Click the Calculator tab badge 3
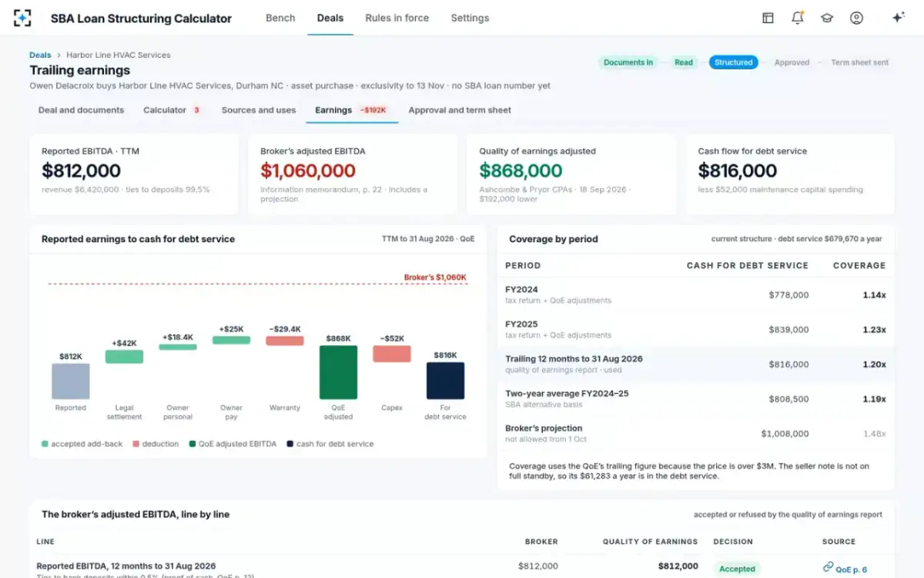This screenshot has height=578, width=924. click(196, 110)
